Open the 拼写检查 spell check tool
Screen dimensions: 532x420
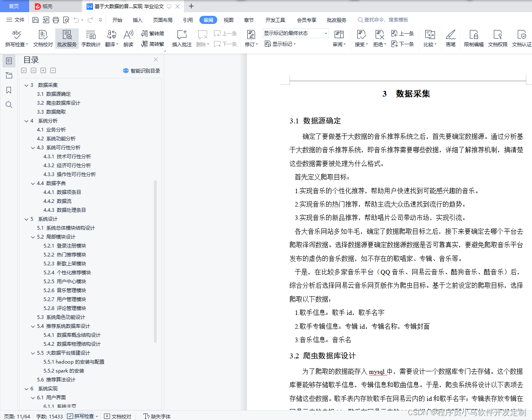17,39
